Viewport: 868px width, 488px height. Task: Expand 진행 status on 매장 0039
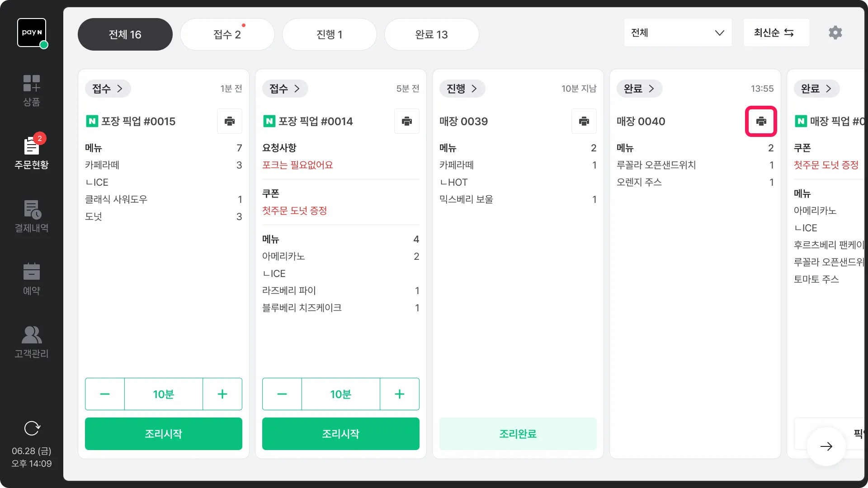(462, 89)
